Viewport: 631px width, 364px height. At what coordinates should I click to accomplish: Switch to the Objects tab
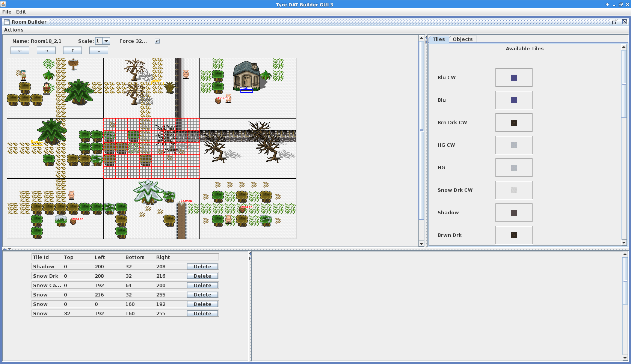(462, 39)
